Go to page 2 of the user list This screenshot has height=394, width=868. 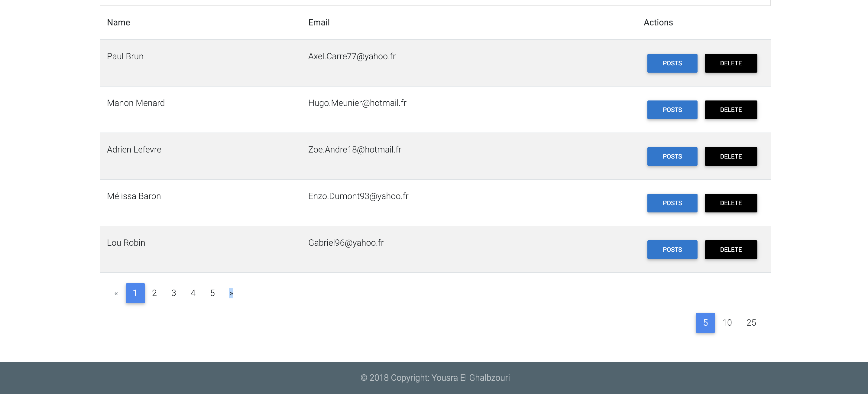click(x=154, y=293)
